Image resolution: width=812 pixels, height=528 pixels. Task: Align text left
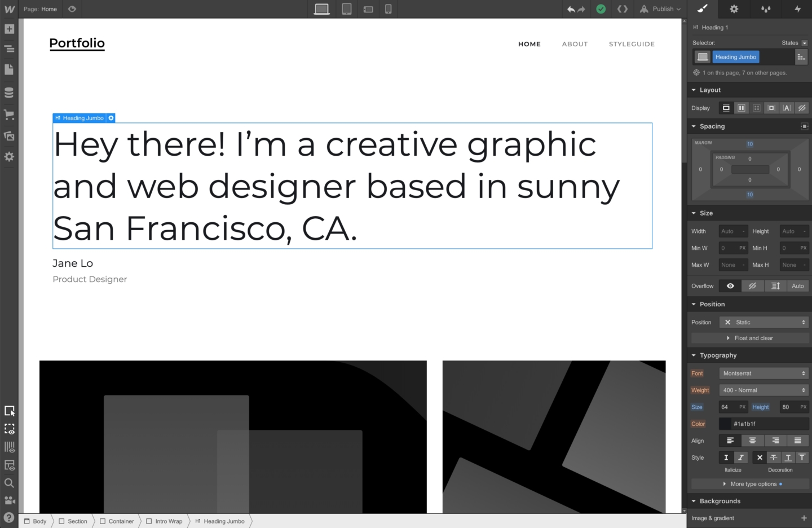coord(730,441)
